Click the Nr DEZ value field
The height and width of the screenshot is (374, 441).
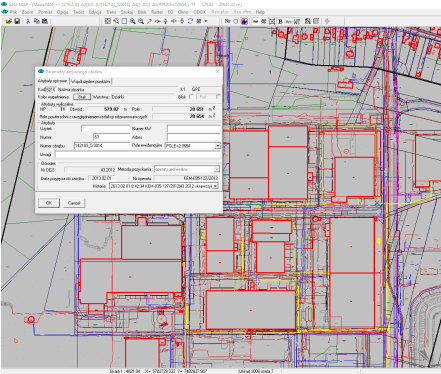pyautogui.click(x=90, y=170)
